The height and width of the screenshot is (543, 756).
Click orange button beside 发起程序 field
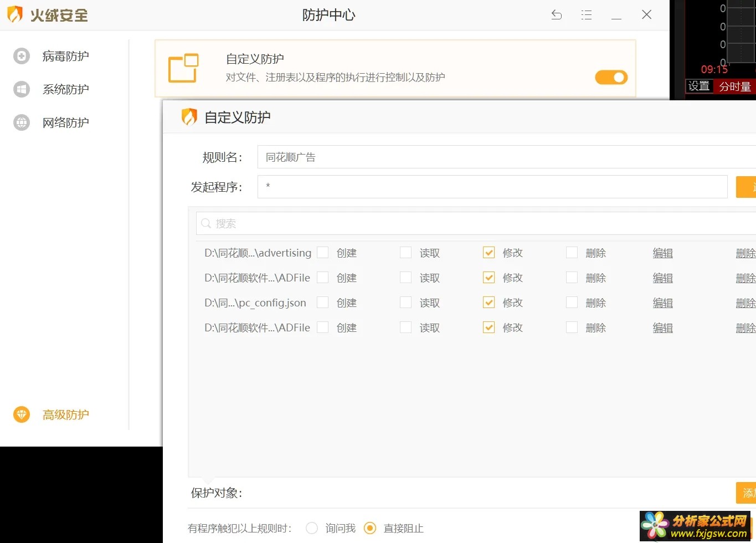[746, 187]
